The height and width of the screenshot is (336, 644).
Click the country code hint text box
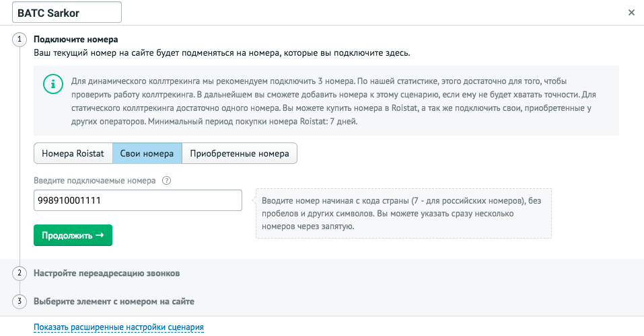pos(402,214)
